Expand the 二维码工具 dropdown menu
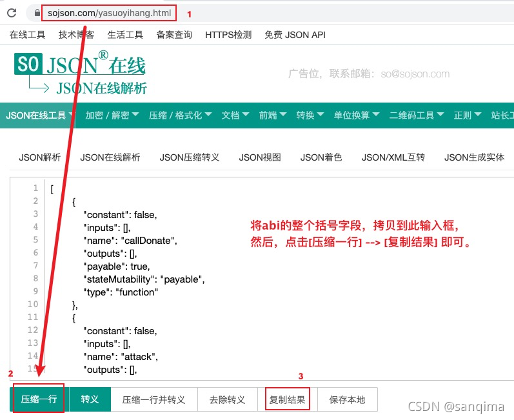Screen dimensions: 514x420 click(417, 115)
